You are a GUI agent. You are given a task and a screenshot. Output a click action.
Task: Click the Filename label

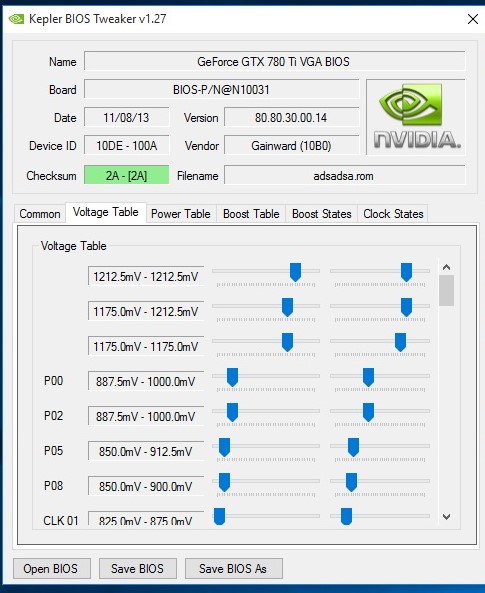(x=197, y=175)
